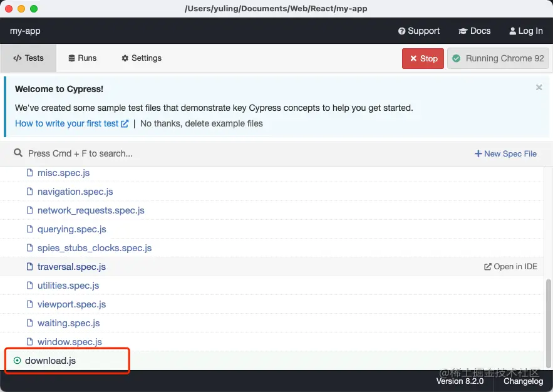Screen dimensions: 553x392
Task: Click the file icon beside network_requests.spec.js
Action: coord(30,210)
